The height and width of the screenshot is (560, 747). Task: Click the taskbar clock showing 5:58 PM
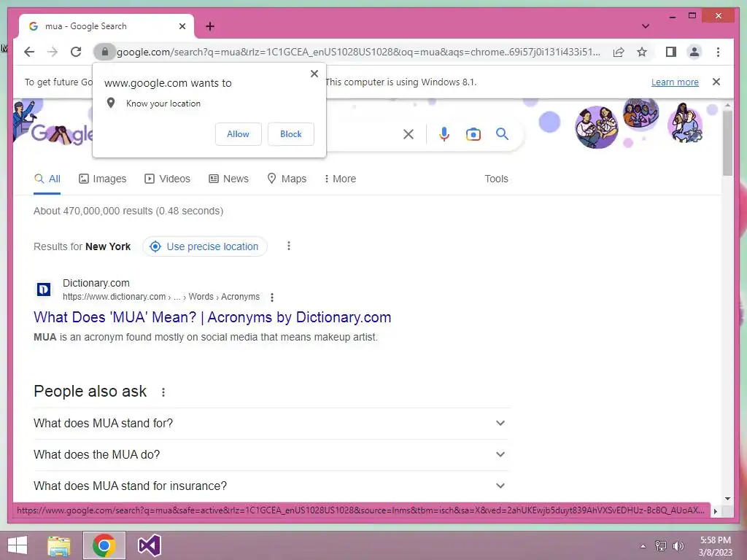pos(715,546)
